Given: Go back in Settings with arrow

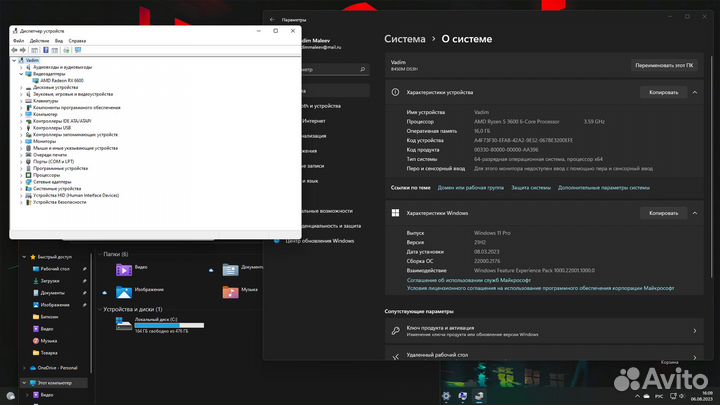Looking at the screenshot, I should coord(272,20).
